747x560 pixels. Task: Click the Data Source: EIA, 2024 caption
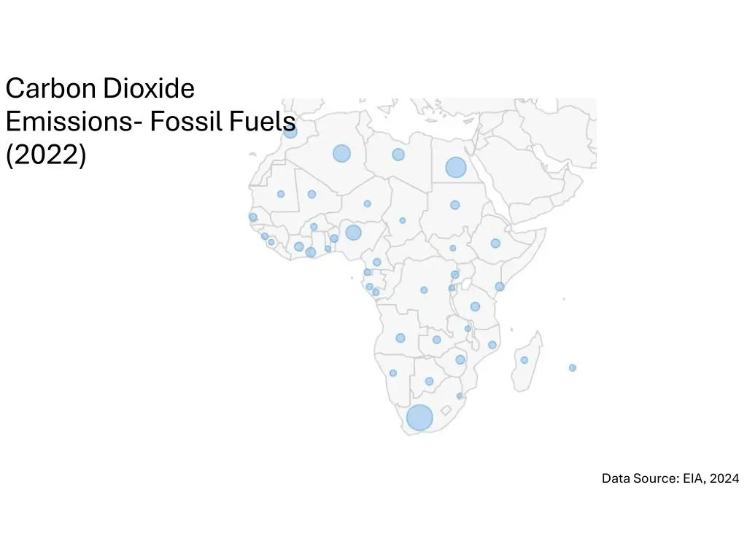pyautogui.click(x=670, y=478)
